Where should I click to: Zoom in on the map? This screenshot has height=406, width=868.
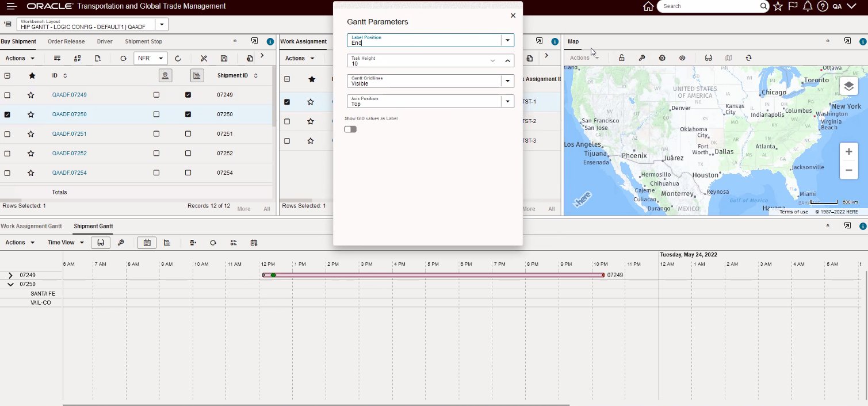click(848, 152)
